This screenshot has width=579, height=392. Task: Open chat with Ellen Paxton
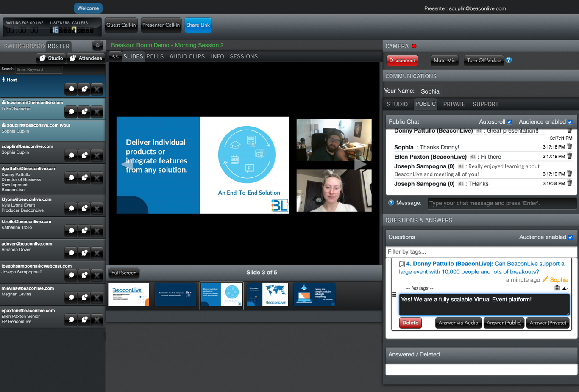coord(71,320)
